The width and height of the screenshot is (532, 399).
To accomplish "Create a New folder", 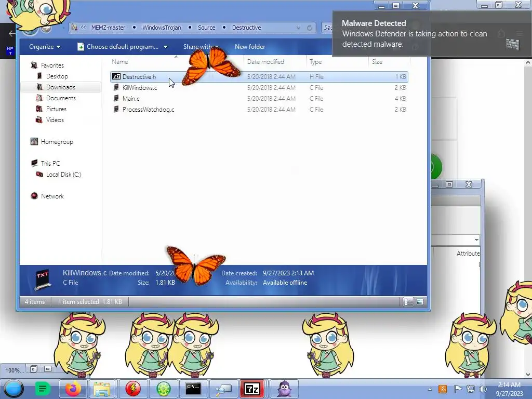I will pyautogui.click(x=250, y=47).
